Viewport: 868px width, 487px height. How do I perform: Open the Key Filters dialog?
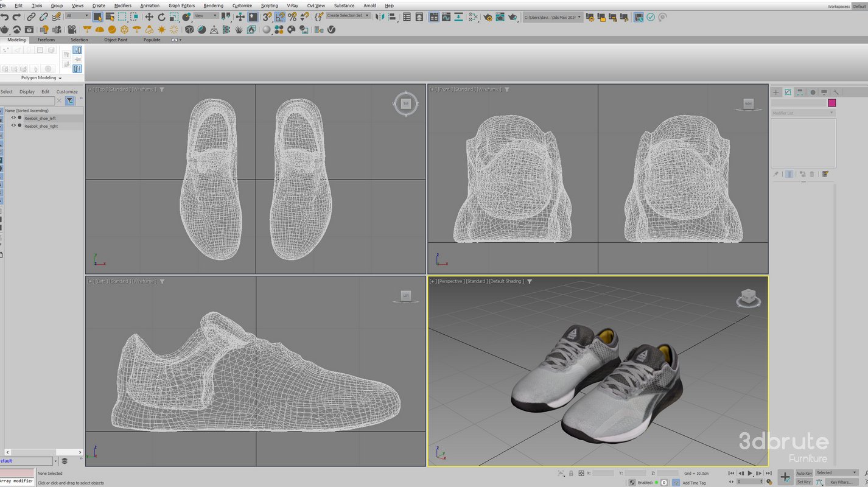pos(842,482)
